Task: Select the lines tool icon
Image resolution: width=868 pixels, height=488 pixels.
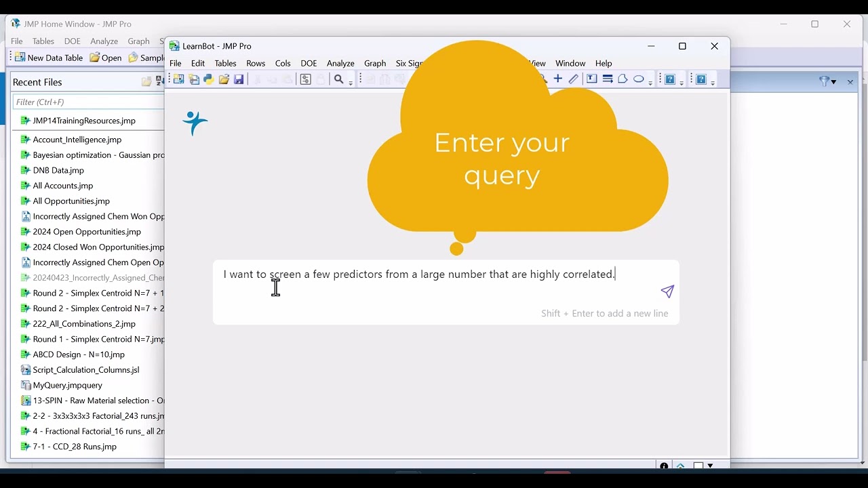Action: tap(608, 79)
